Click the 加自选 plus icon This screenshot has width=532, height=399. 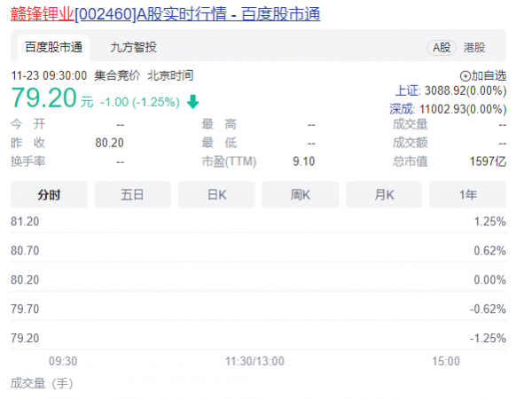click(x=465, y=76)
